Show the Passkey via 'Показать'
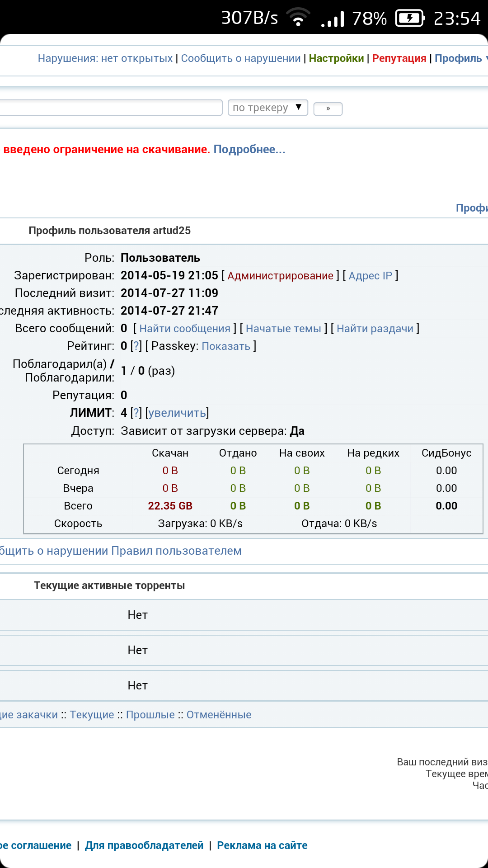Viewport: 488px width, 868px height. tap(226, 346)
